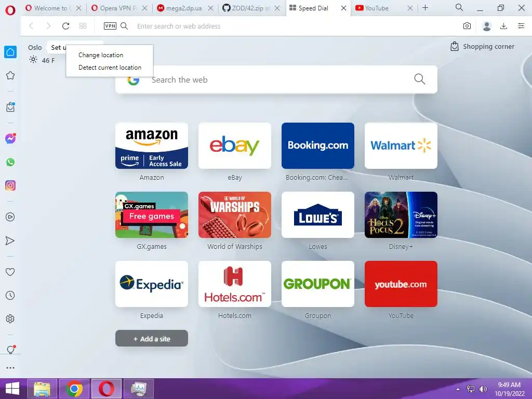Open WhatsApp in the sidebar
Screen dimensions: 532x399
(x=10, y=162)
